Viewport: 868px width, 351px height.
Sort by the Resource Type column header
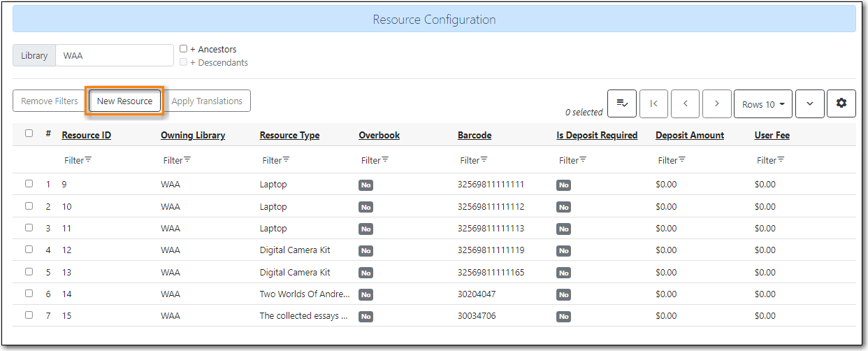pos(289,135)
